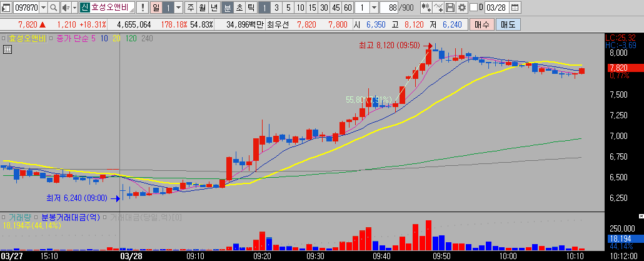Choose the 10 minute interval button
Viewport: 644px width, 261px height.
(301, 8)
